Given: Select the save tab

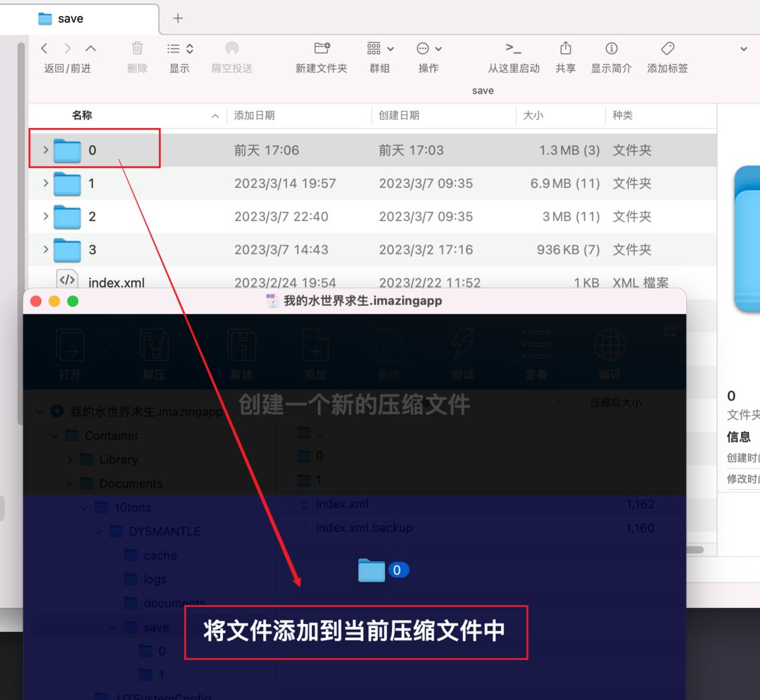Looking at the screenshot, I should pyautogui.click(x=80, y=18).
